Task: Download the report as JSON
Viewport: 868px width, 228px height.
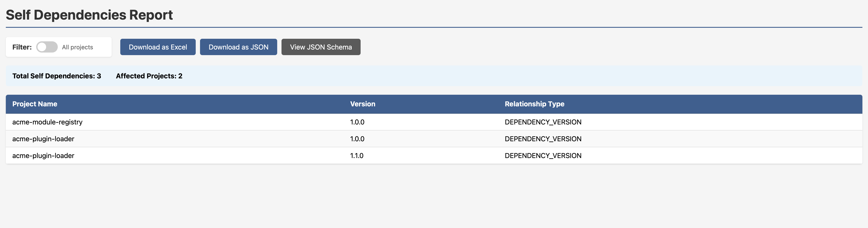Action: pyautogui.click(x=238, y=47)
